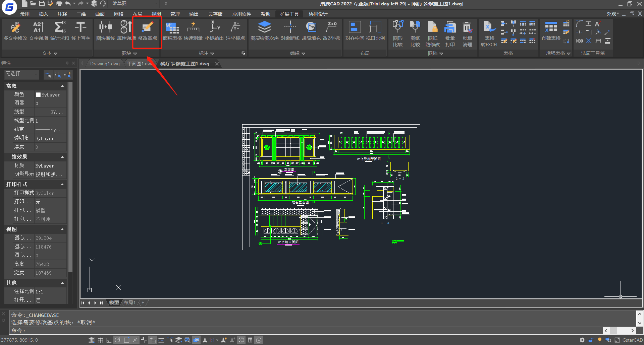This screenshot has height=345, width=644.
Task: Select the 坐标输出 tool
Action: pos(214,31)
